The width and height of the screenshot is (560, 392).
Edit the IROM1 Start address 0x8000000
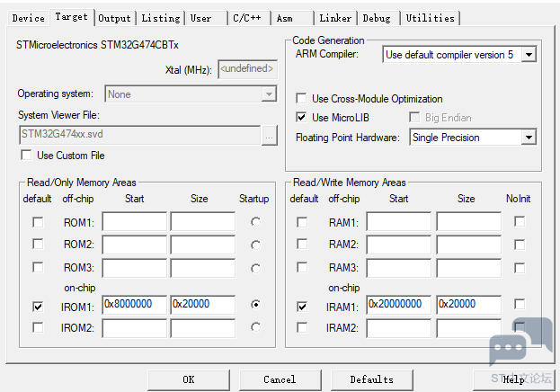click(x=134, y=305)
